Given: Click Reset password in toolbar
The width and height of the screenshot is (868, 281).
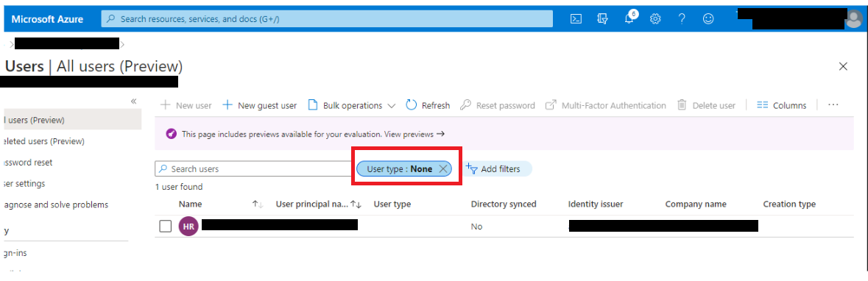Looking at the screenshot, I should 498,105.
